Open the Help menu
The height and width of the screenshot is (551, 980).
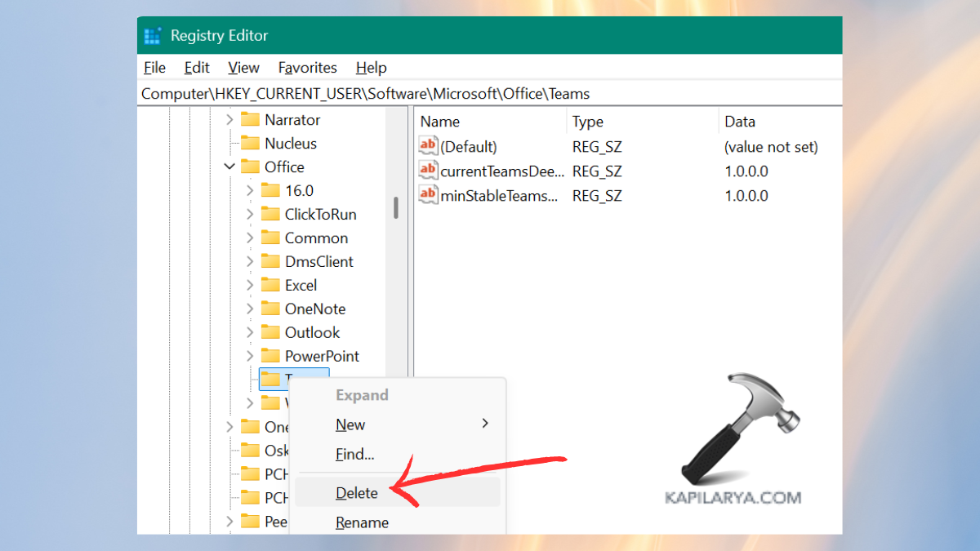pos(371,68)
